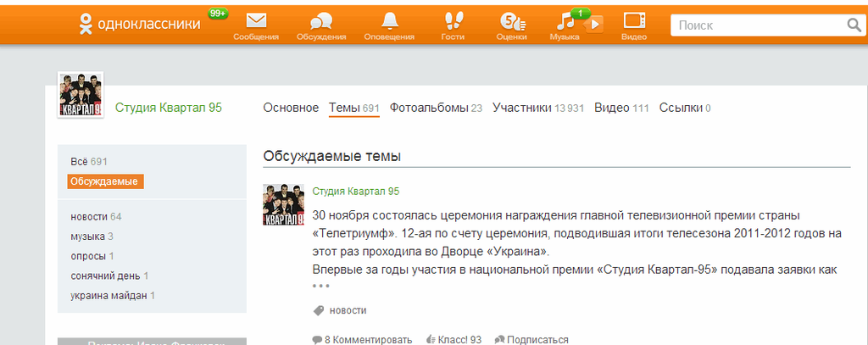Filter topics by сонячний день tag
Screen dimensions: 868x345
click(x=109, y=275)
